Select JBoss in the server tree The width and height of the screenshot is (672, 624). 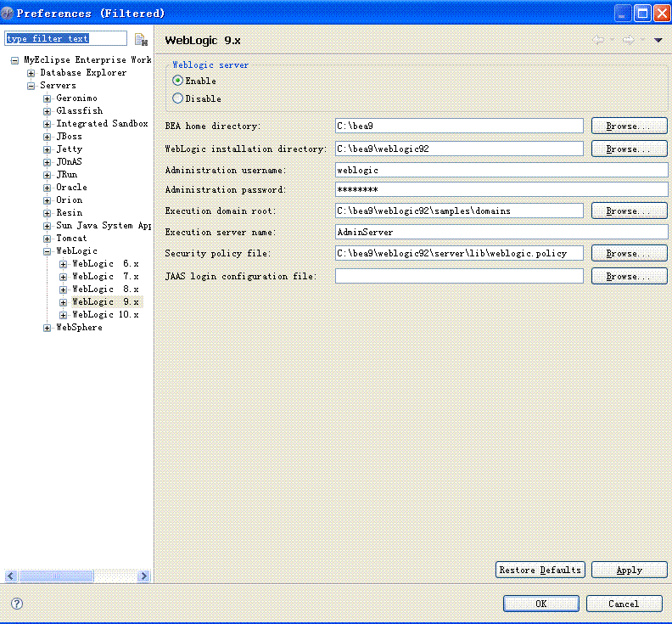pos(69,136)
